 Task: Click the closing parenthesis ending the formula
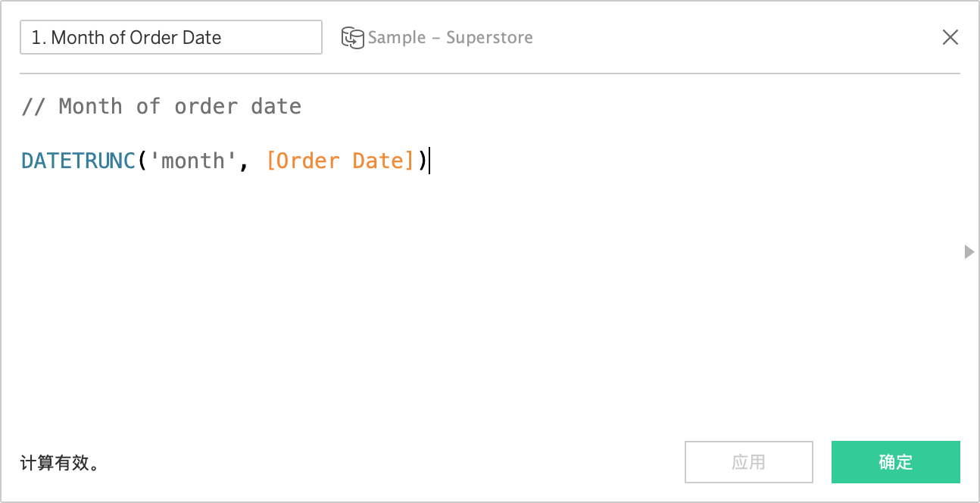(423, 161)
